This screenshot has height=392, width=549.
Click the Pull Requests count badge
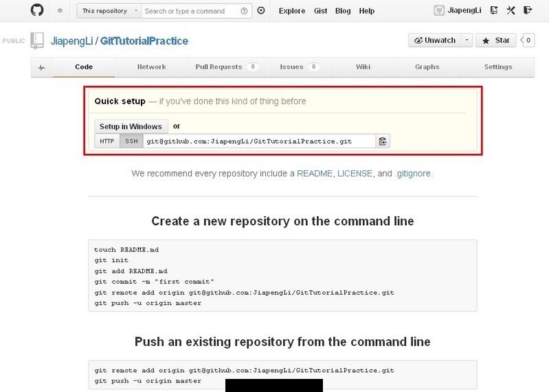point(253,67)
